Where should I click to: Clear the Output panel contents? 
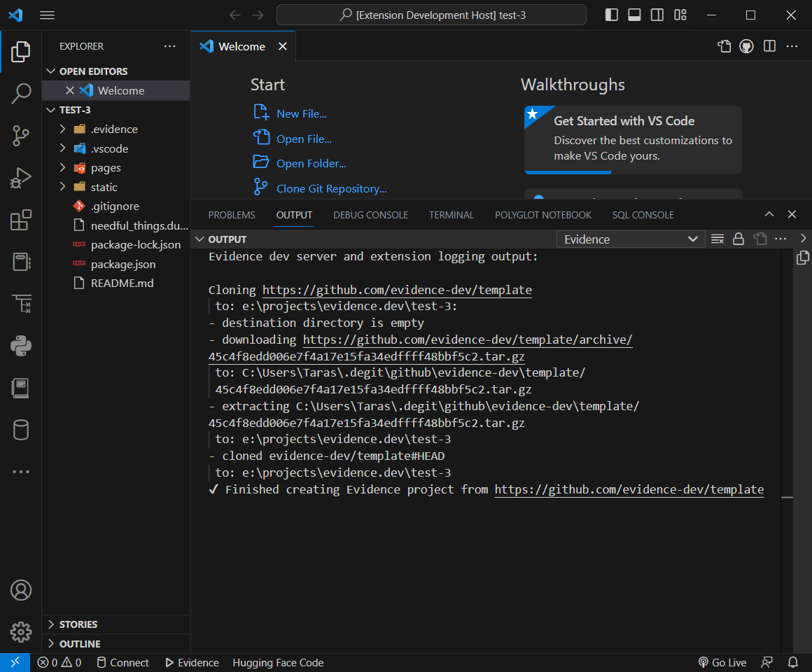(x=717, y=239)
